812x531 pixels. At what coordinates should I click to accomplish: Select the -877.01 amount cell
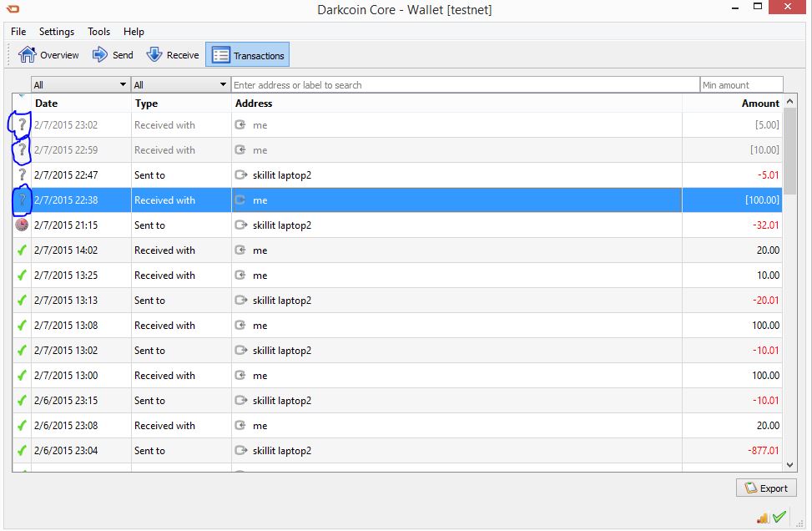tap(732, 450)
